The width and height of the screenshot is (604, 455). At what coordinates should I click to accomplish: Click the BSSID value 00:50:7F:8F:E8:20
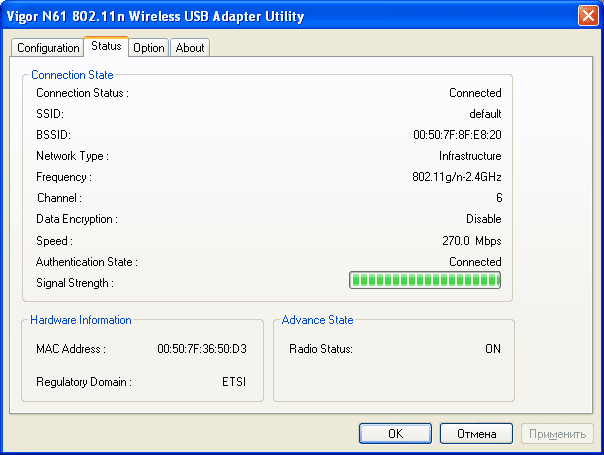(x=457, y=135)
